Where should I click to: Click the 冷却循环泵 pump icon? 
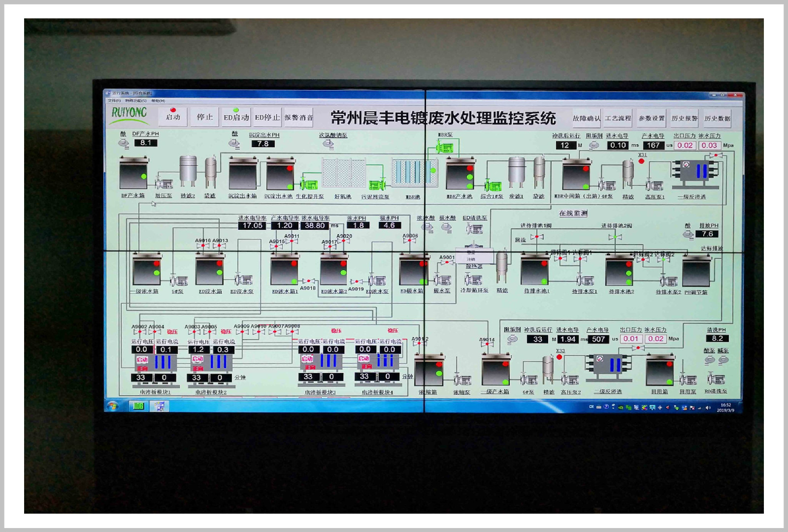tap(473, 280)
